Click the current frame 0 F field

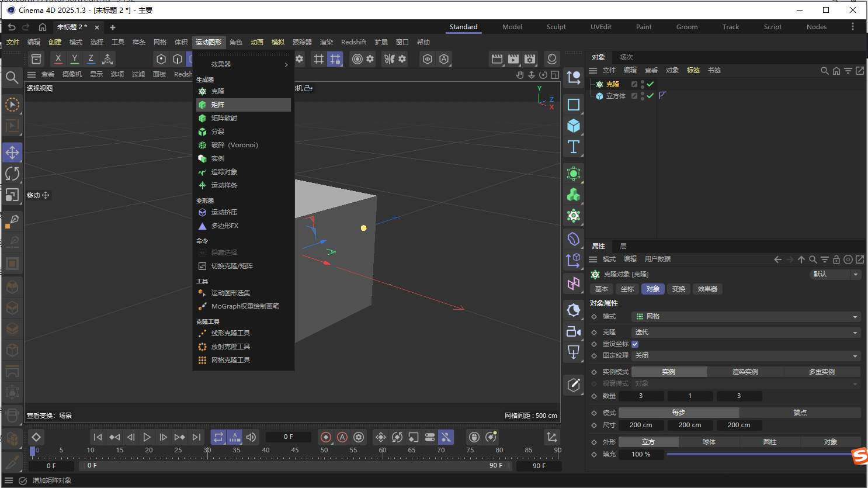[x=288, y=437]
